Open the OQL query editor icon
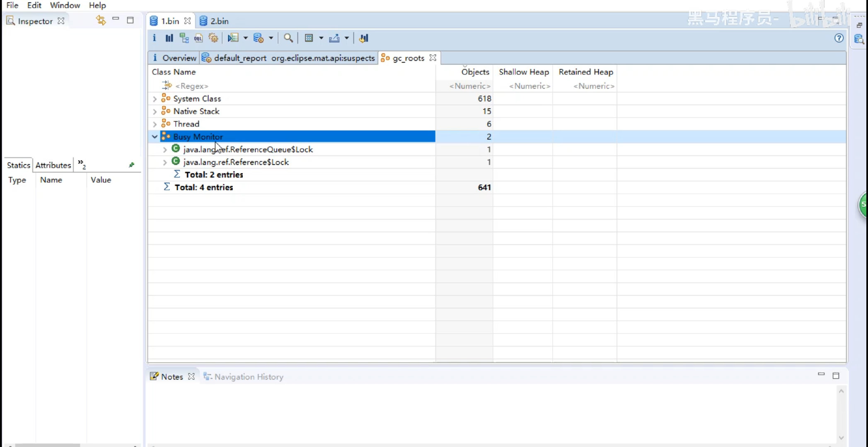This screenshot has height=447, width=868. point(198,38)
